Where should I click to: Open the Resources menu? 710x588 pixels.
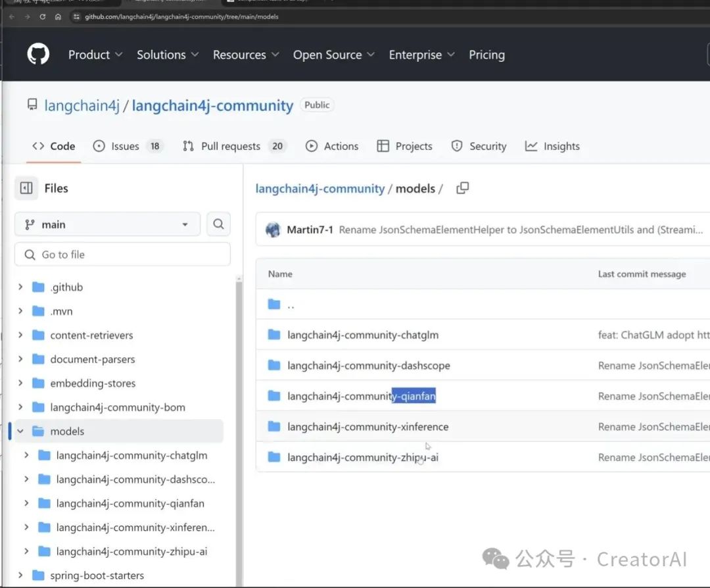[x=246, y=55]
